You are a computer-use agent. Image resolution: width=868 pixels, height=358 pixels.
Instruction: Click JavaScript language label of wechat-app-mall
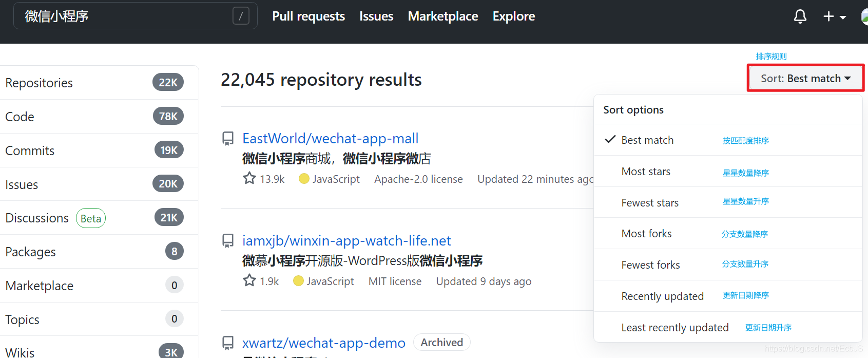point(336,179)
